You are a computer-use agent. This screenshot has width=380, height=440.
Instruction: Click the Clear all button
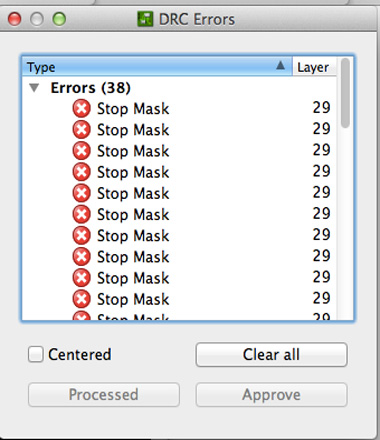[271, 355]
